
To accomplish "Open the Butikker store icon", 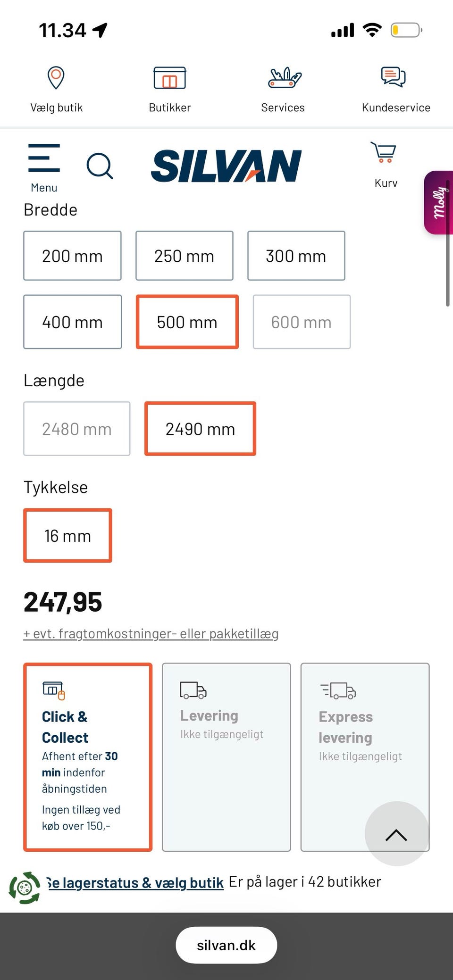I will 169,78.
